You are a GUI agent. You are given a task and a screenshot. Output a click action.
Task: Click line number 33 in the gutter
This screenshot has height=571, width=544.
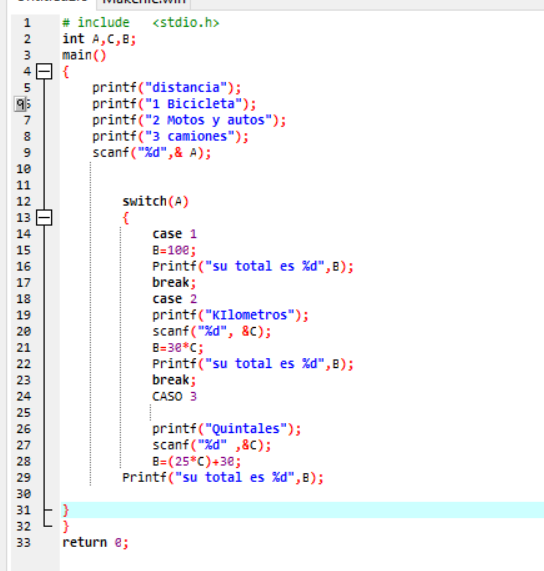point(23,543)
